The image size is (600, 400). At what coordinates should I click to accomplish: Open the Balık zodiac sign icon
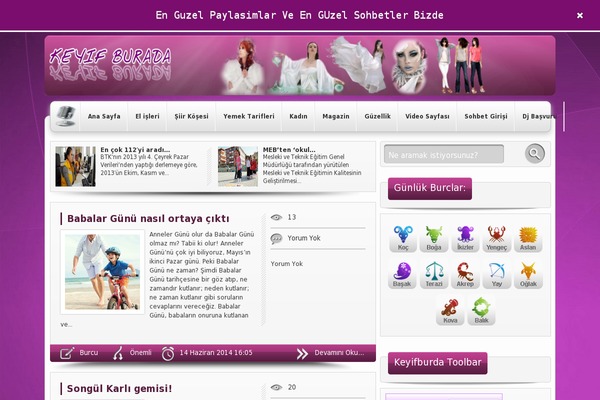coord(481,311)
